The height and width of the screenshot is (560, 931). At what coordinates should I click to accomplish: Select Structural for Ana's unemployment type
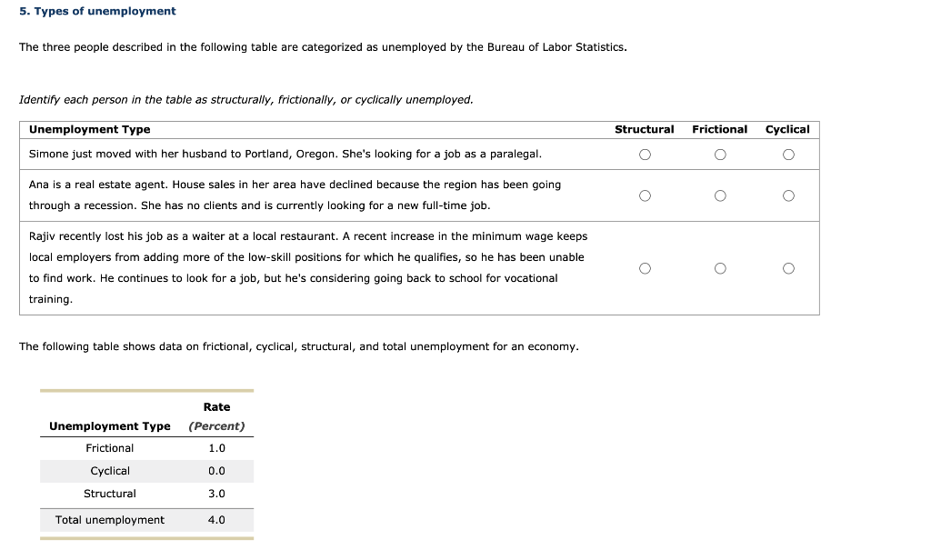645,195
